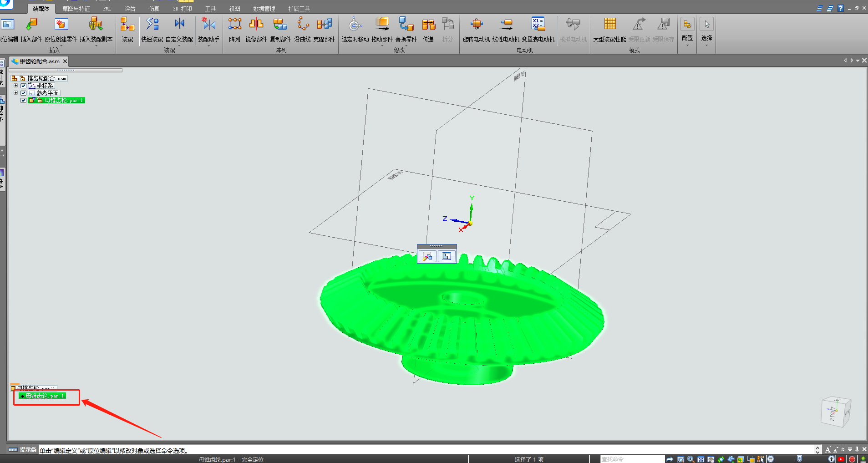Click 线性电动机 linear motor icon
868x463 pixels.
506,25
